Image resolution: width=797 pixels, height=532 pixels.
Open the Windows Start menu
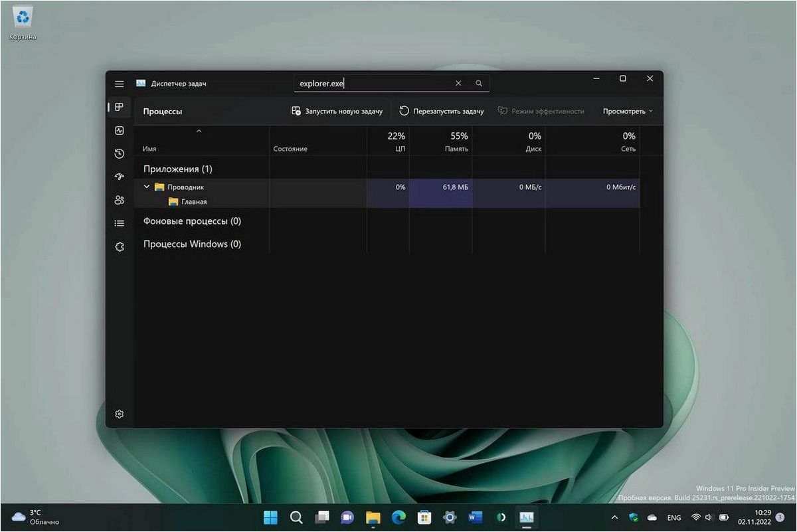point(271,517)
